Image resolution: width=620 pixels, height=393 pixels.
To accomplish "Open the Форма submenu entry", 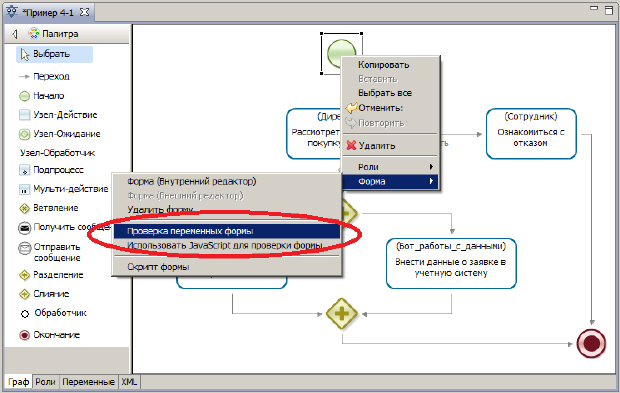I will pyautogui.click(x=390, y=181).
